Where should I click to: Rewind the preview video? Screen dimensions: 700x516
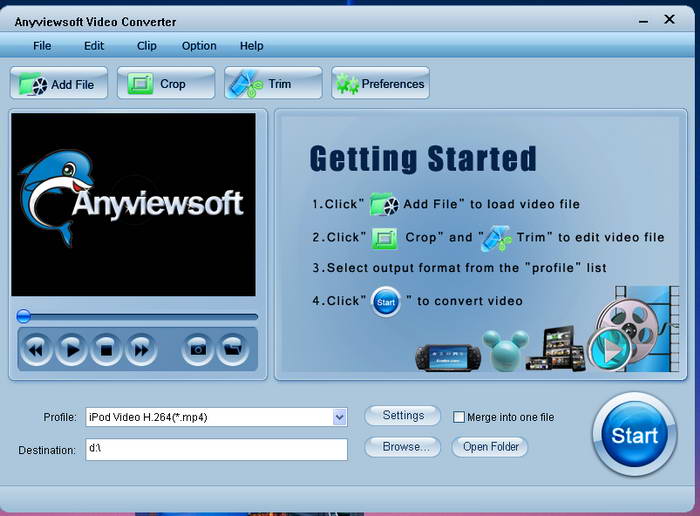(x=36, y=349)
